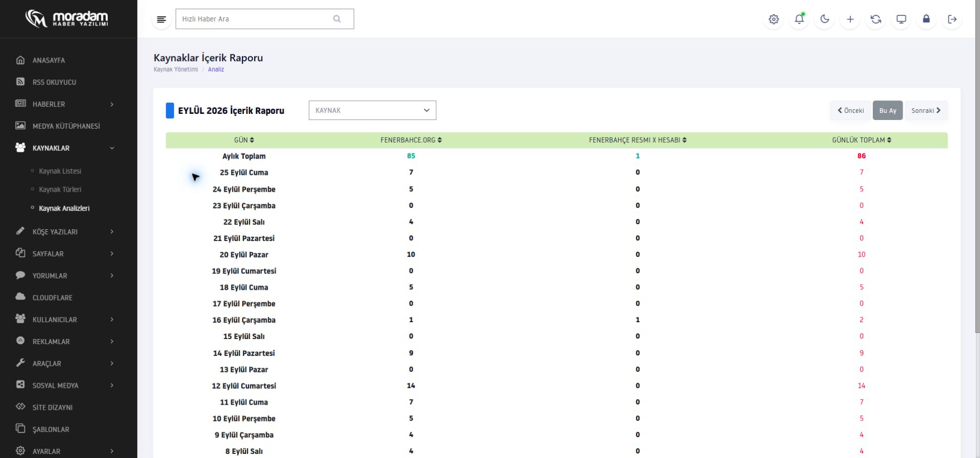The image size is (980, 458).
Task: Expand the Sayfalar submenu chevron
Action: point(112,254)
